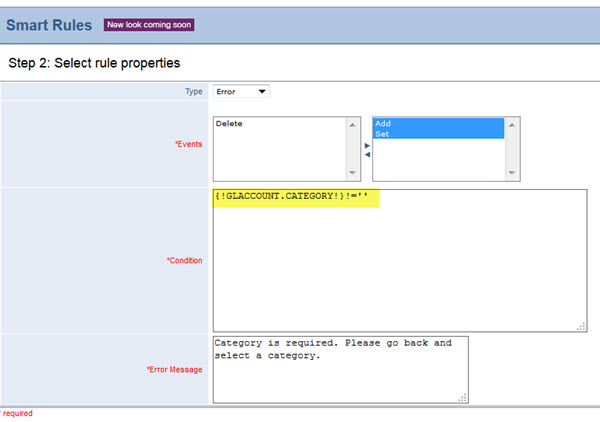The image size is (600, 422).
Task: Select Add in the chosen events list
Action: tap(382, 124)
